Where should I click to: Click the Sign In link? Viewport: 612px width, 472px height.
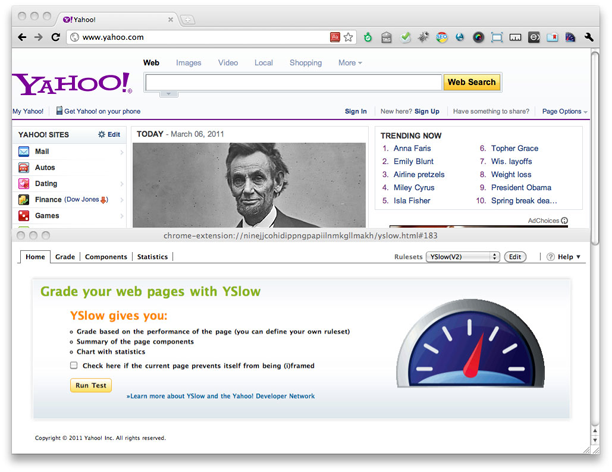click(x=356, y=111)
